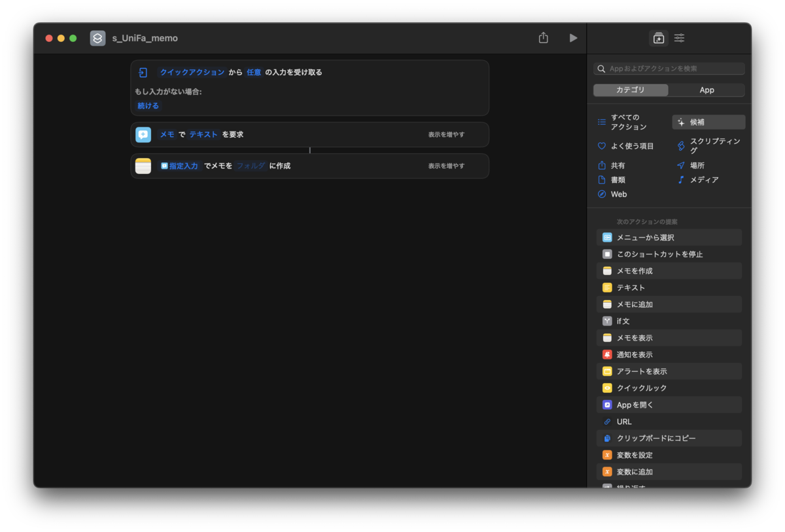The image size is (785, 532).
Task: Add the メニューから選択 action
Action: pos(669,237)
